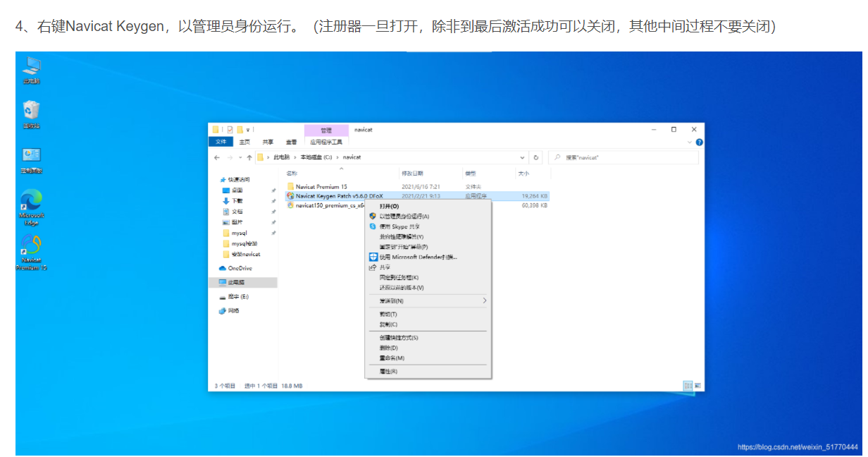Launch Microsoft Edge from the desktop
The width and height of the screenshot is (868, 457).
32,207
